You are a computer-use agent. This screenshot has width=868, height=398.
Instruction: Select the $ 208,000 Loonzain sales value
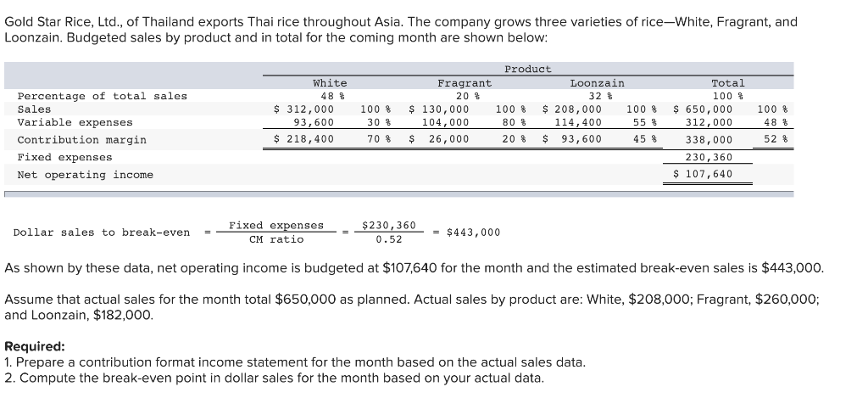571,109
